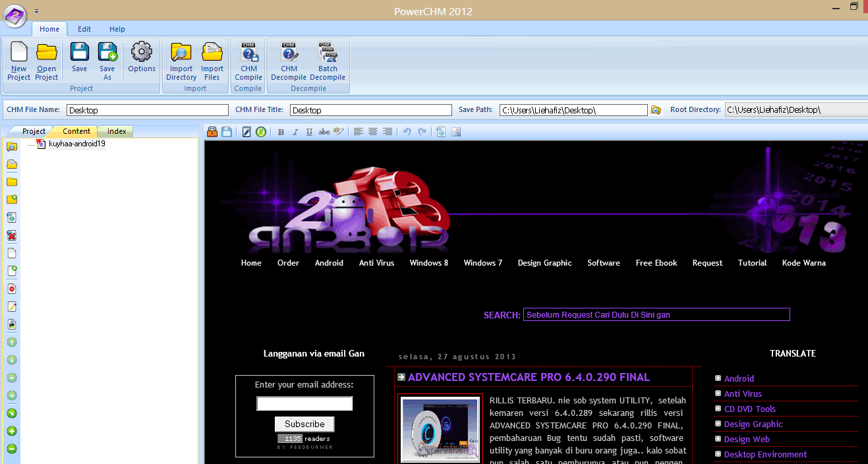Click the Import Files icon

[x=212, y=52]
